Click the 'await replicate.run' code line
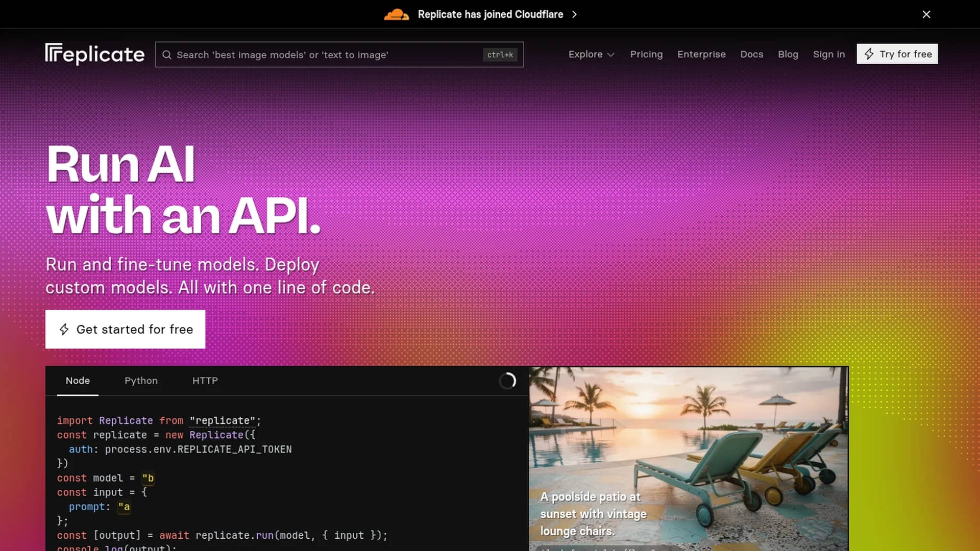Image resolution: width=980 pixels, height=551 pixels. pos(222,535)
